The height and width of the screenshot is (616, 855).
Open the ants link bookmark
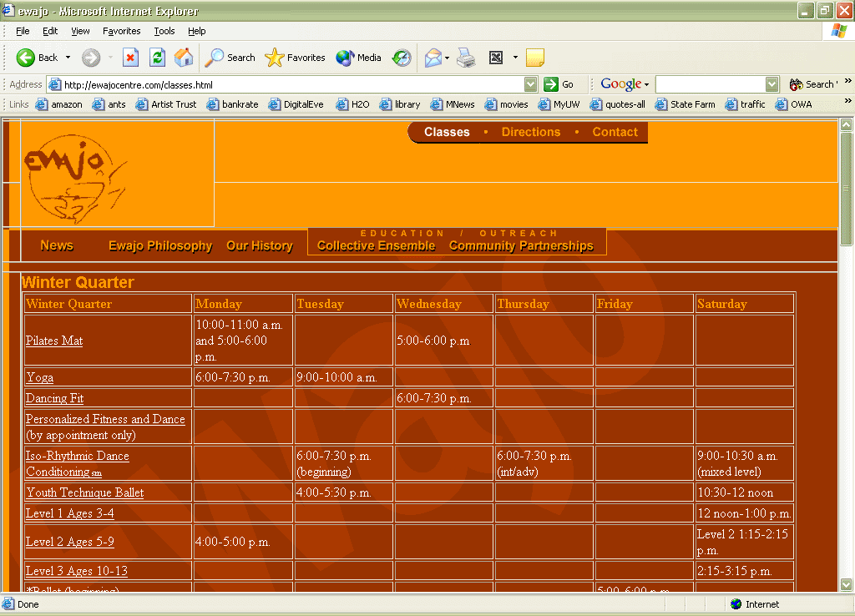tap(109, 104)
